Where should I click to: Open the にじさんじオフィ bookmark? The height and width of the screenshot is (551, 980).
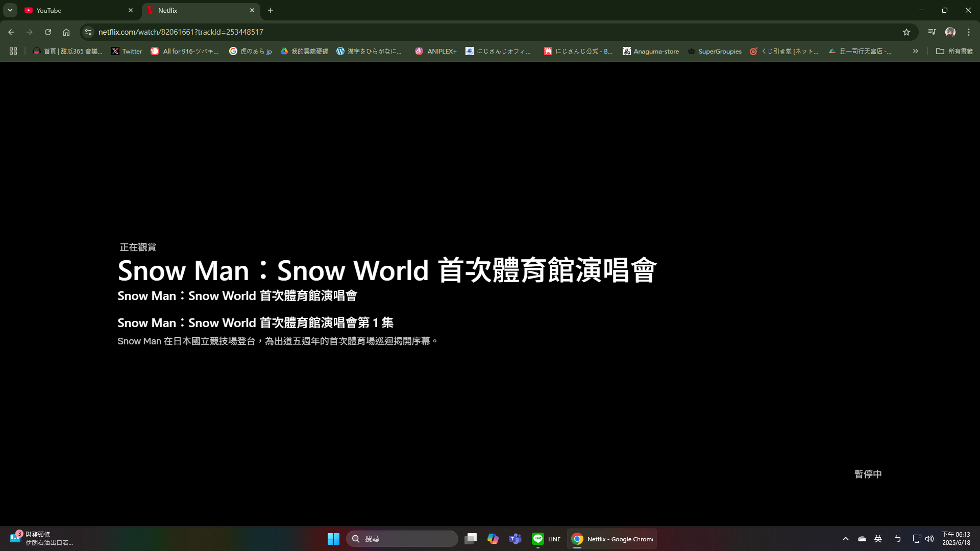(498, 51)
